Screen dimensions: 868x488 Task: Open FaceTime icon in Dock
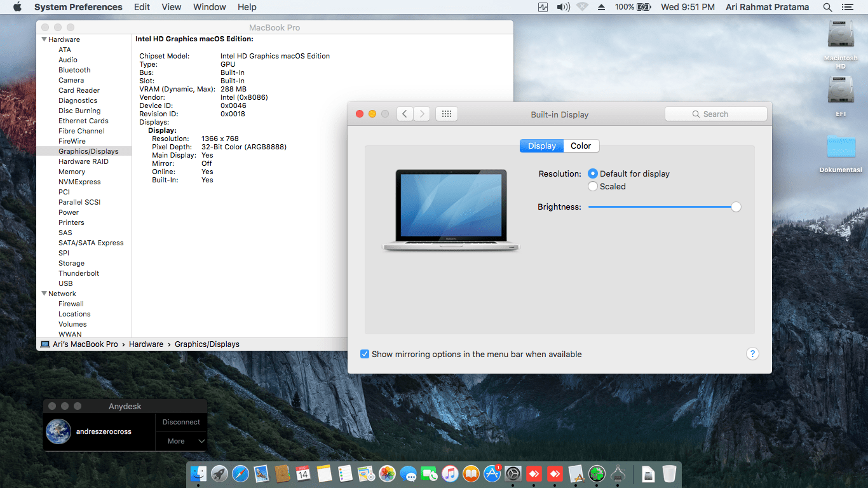pos(429,473)
